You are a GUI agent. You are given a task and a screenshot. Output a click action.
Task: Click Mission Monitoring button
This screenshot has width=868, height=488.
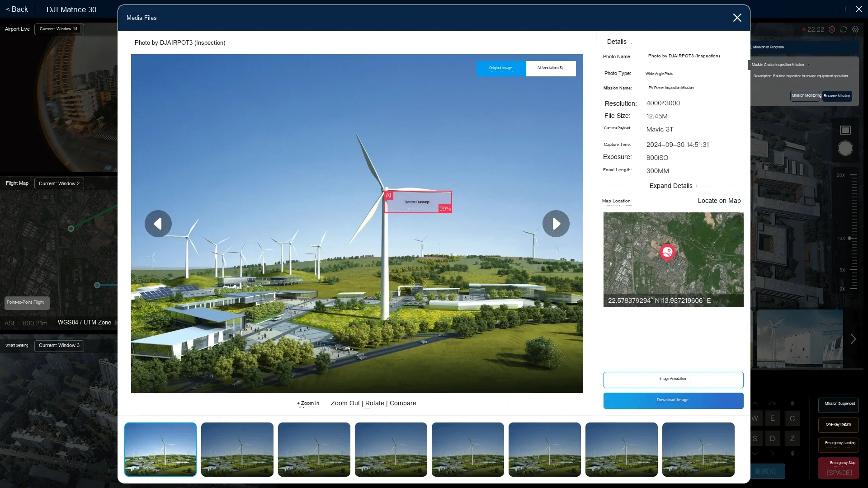point(806,96)
